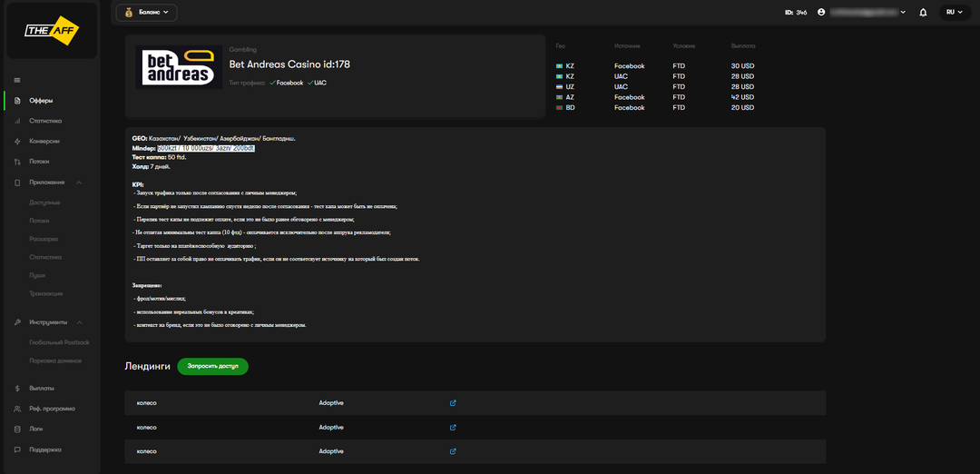
Task: Click the user account avatar icon
Action: [x=821, y=13]
